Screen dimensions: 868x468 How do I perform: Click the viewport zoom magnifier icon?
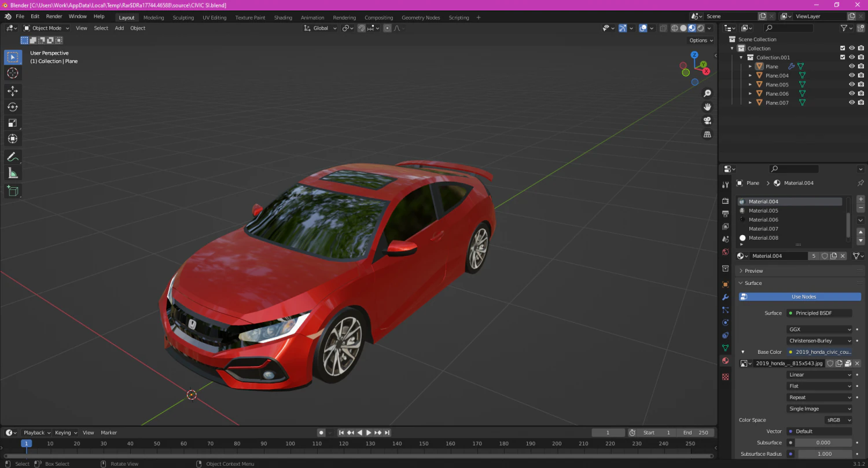[707, 93]
